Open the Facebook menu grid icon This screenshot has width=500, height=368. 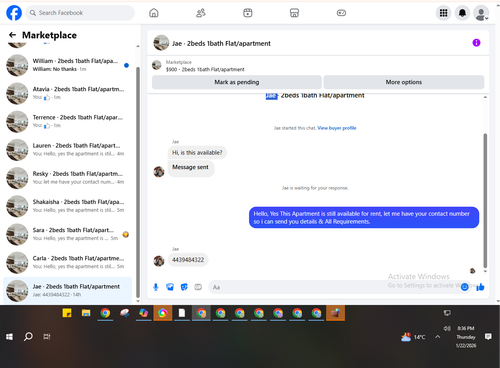[443, 13]
